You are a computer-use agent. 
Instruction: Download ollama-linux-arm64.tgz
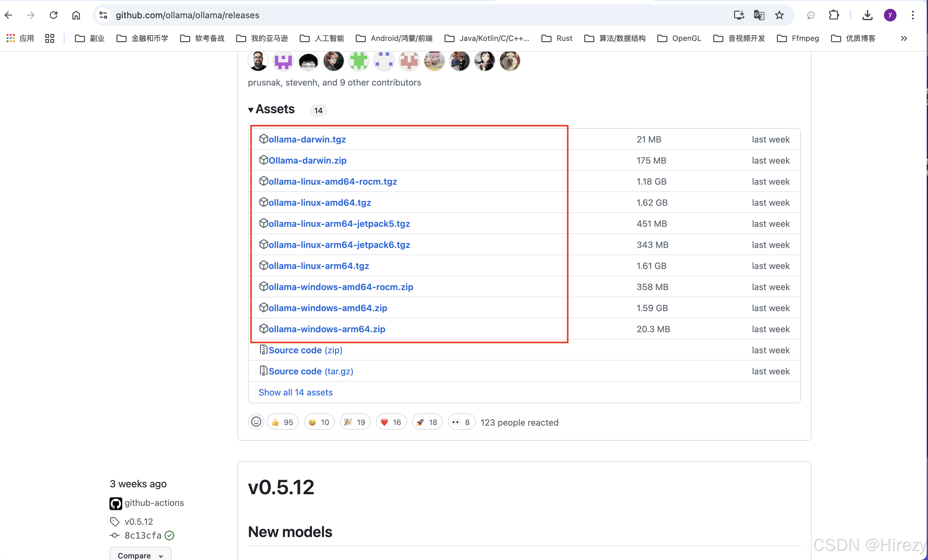pos(319,266)
